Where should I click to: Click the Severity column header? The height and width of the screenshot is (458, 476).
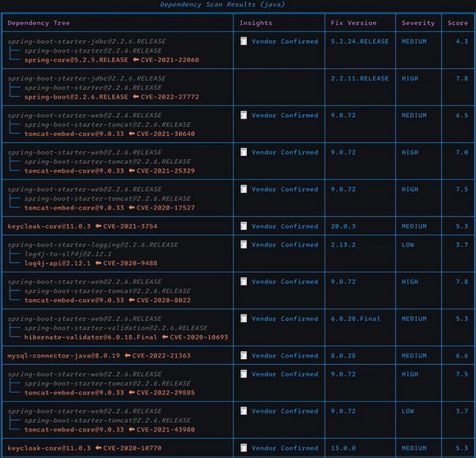(x=418, y=23)
